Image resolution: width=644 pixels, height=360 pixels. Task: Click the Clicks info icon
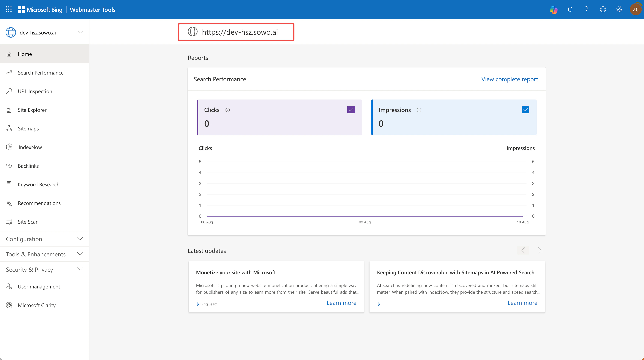[x=228, y=110]
